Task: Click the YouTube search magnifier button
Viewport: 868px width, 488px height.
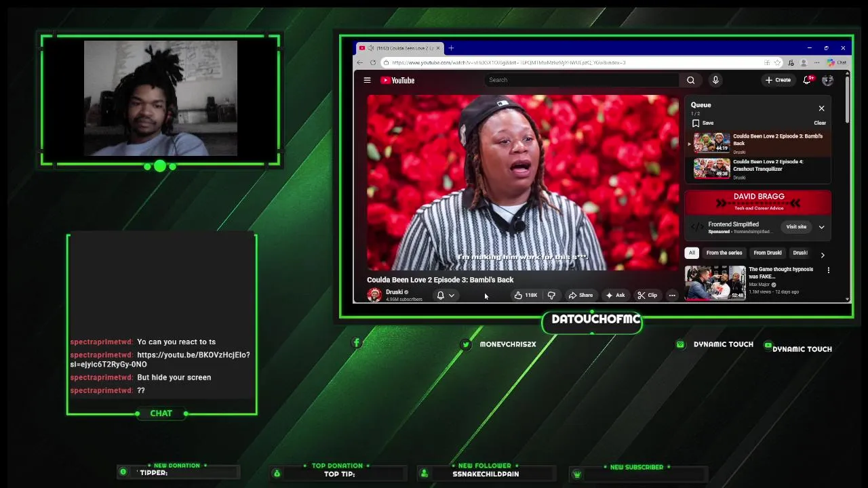Action: (x=690, y=80)
